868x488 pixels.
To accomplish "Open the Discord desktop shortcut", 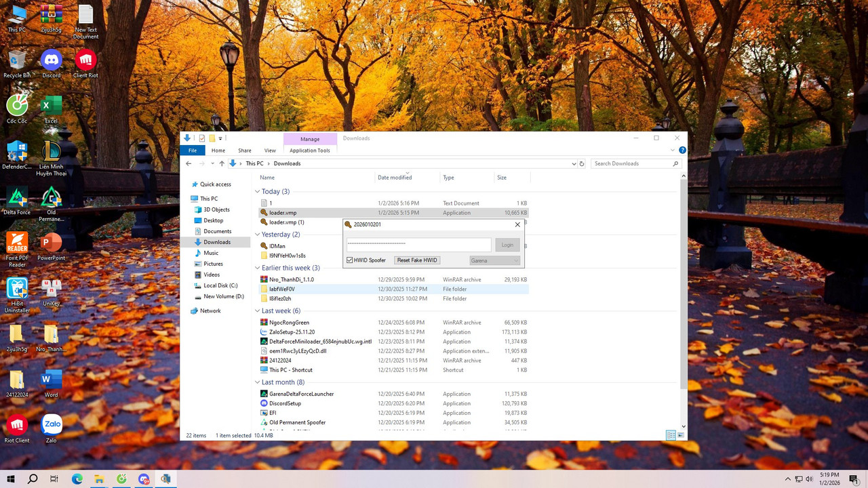I will click(x=52, y=64).
